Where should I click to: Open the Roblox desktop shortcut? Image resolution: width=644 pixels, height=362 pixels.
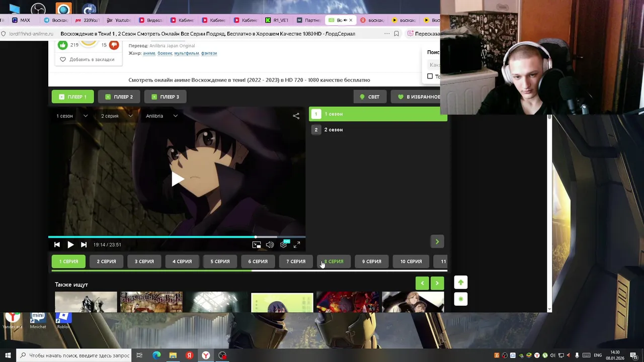[x=63, y=321]
